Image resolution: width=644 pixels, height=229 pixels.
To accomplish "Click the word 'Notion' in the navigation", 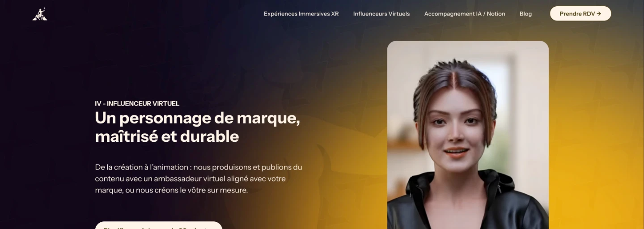I will pyautogui.click(x=496, y=14).
